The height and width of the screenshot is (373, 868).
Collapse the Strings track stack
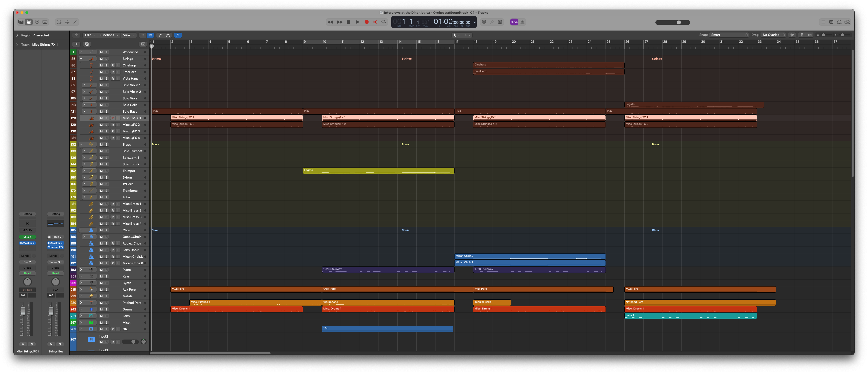click(x=81, y=59)
